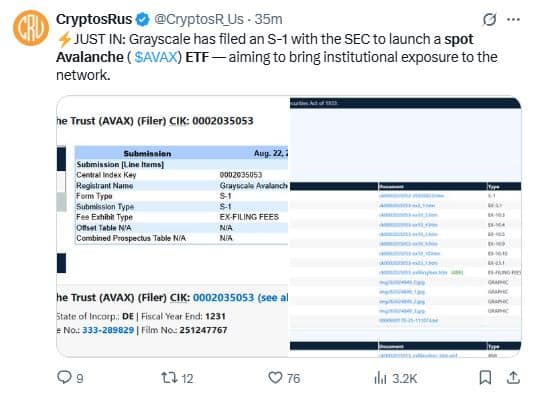Reply to the post via comment icon
This screenshot has width=535, height=395.
pos(64,378)
